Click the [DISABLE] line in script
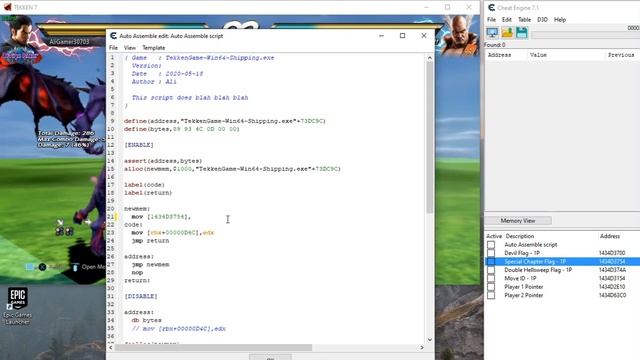Image resolution: width=640 pixels, height=360 pixels. [x=141, y=296]
